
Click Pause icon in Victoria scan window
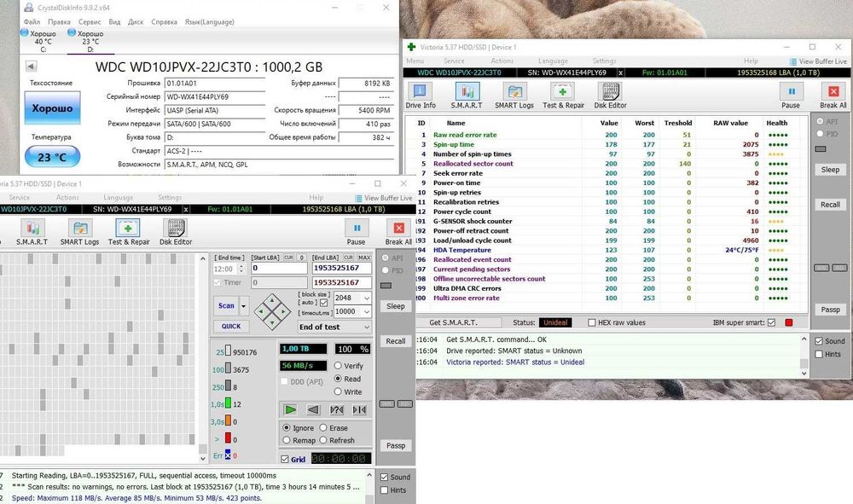357,232
